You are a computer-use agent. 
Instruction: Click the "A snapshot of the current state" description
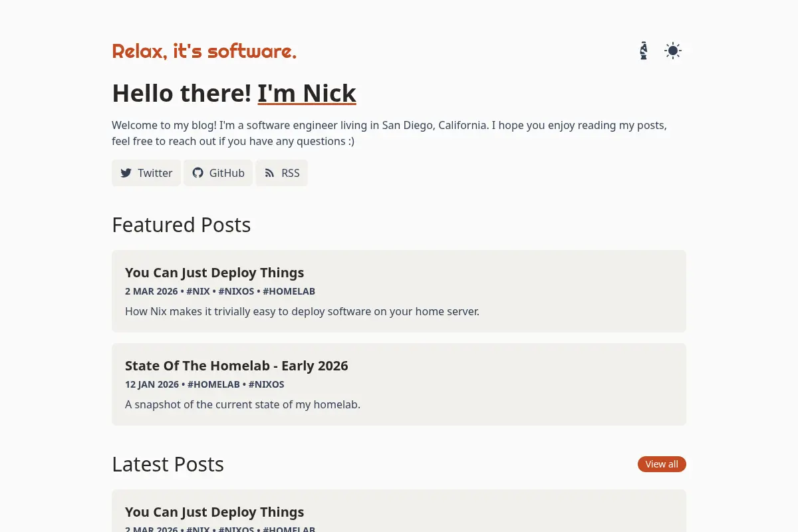243,404
